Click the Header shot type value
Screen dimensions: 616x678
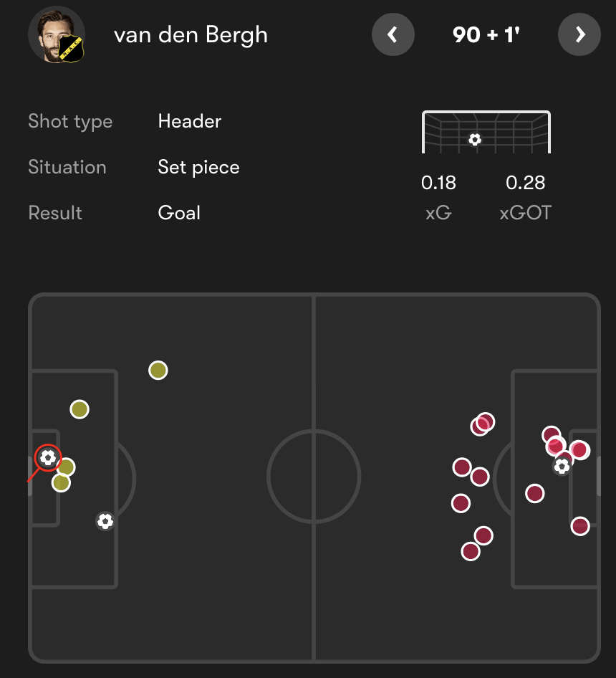[190, 121]
